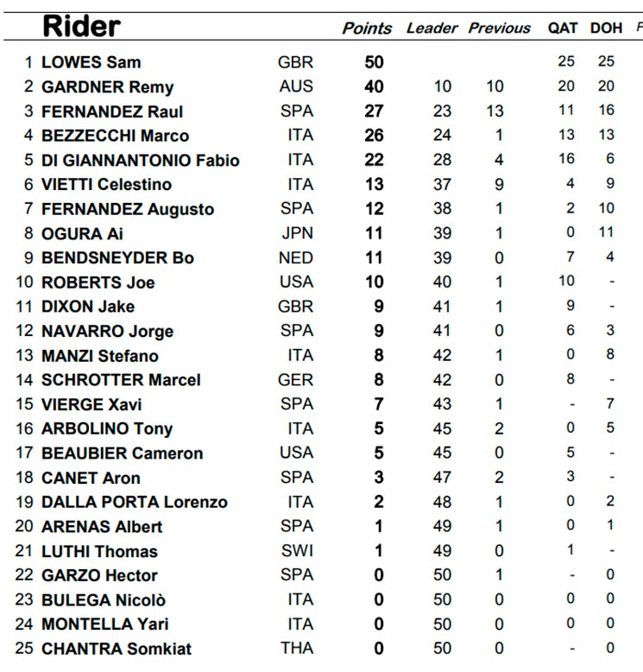Click the Leader column header
Viewport: 643px width, 672px height.
pos(432,29)
